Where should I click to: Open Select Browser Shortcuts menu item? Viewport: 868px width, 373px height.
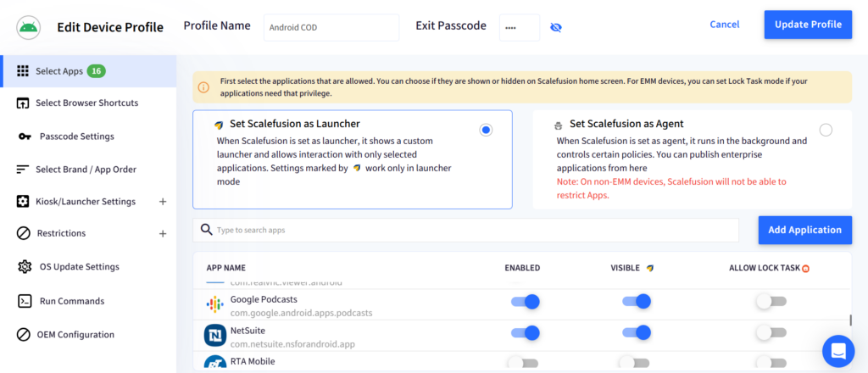(x=88, y=103)
